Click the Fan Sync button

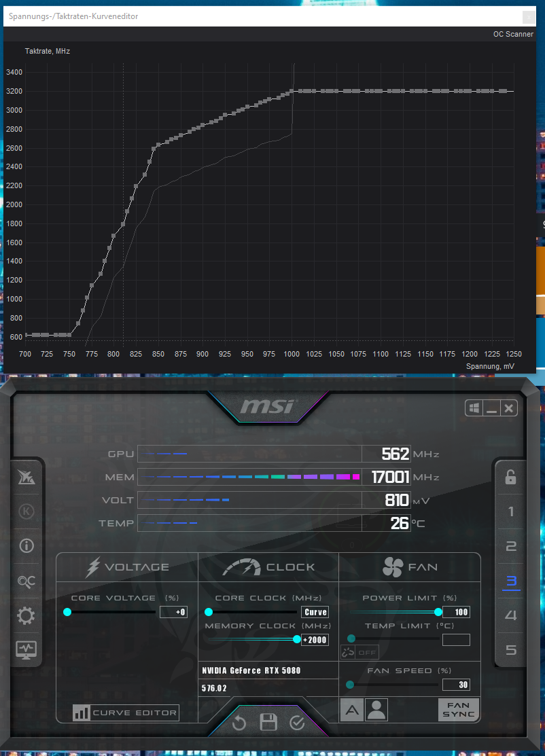[459, 710]
